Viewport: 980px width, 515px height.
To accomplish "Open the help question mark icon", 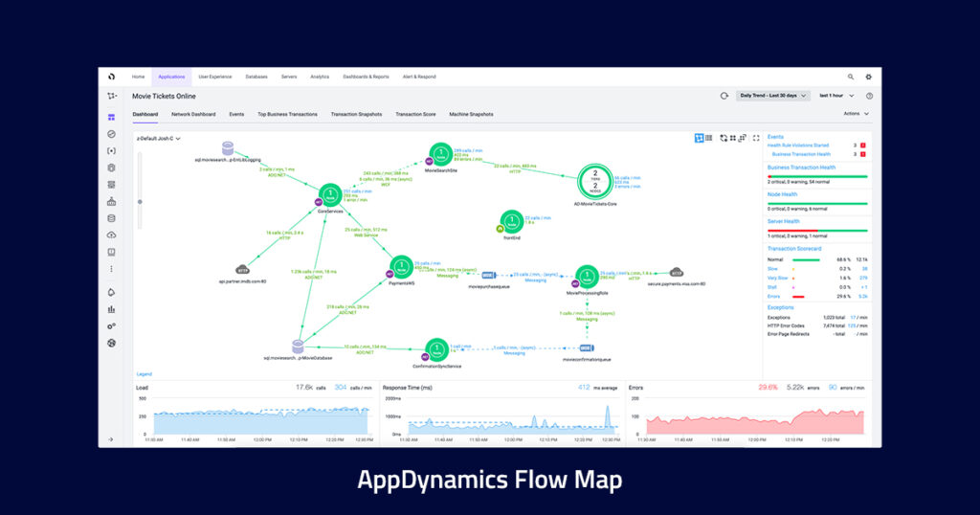I will (x=869, y=96).
